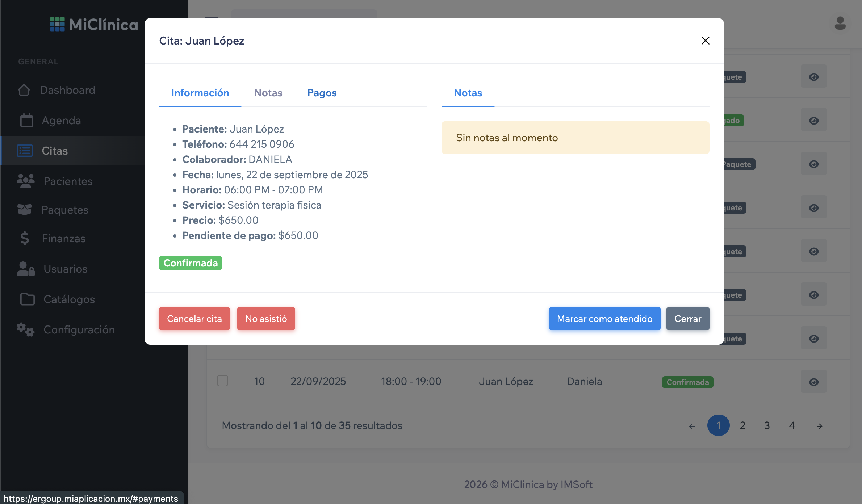Image resolution: width=862 pixels, height=504 pixels.
Task: Click the eye icon on the top table row
Action: click(813, 77)
